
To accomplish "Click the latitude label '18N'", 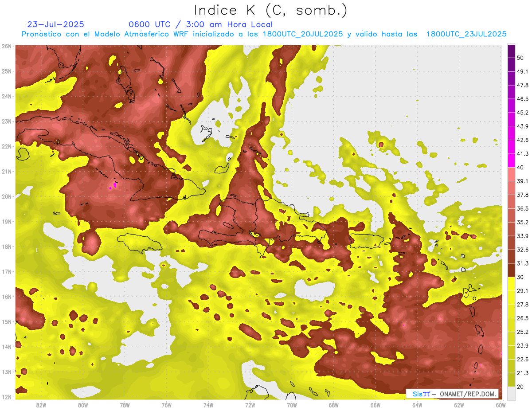I will click(x=6, y=247).
